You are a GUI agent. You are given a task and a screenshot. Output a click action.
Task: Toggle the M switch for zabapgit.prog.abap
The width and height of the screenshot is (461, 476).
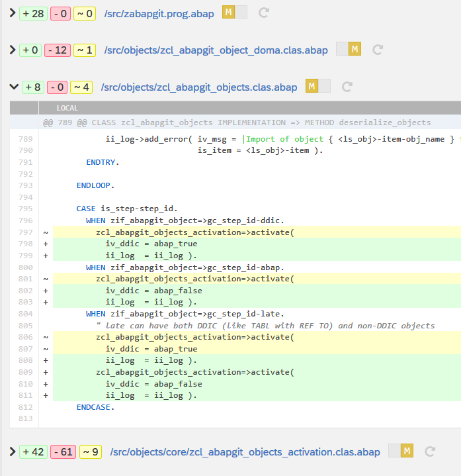234,13
